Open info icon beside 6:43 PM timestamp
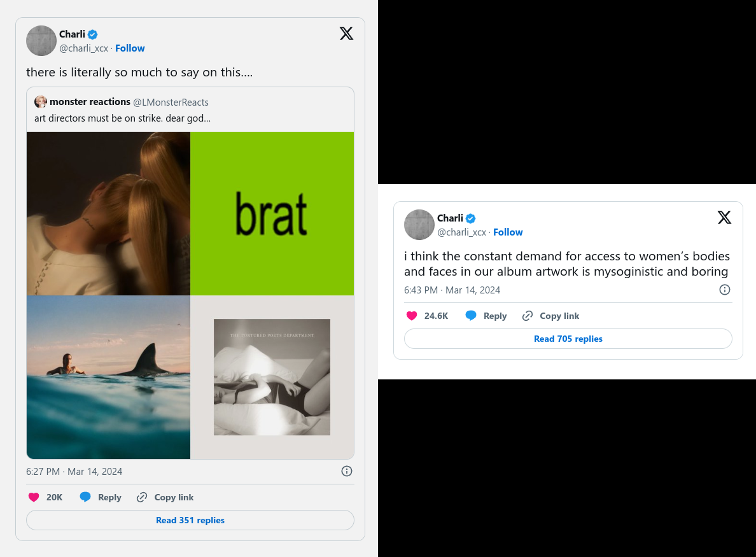The width and height of the screenshot is (756, 557). click(725, 290)
